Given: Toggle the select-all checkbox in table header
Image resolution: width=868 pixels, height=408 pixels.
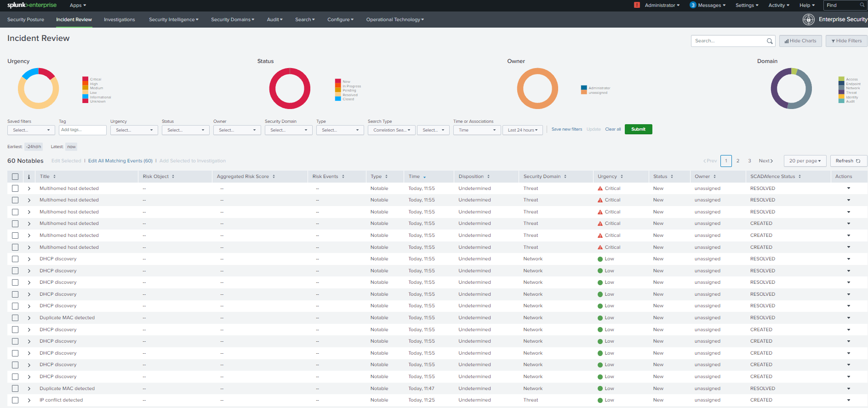Looking at the screenshot, I should (x=15, y=177).
